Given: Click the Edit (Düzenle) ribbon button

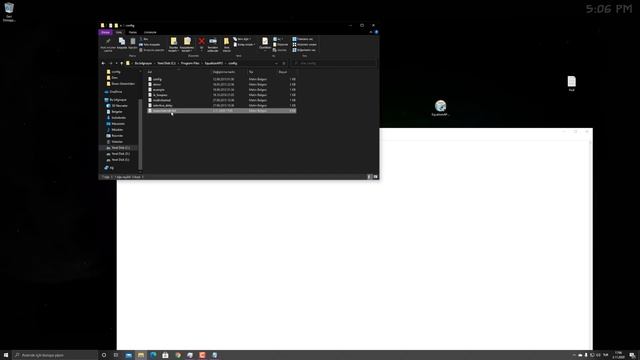Looking at the screenshot, I should tap(280, 44).
